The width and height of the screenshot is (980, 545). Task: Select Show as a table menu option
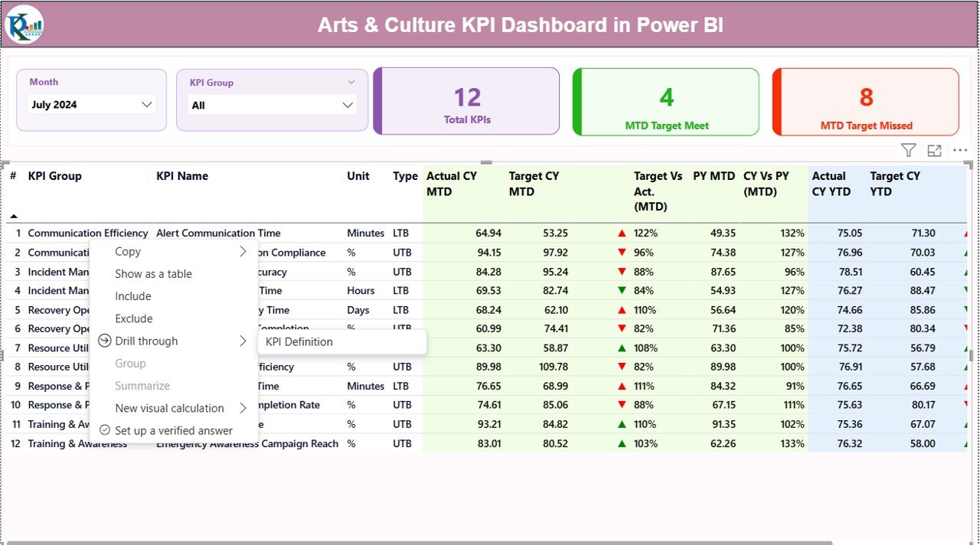click(153, 274)
